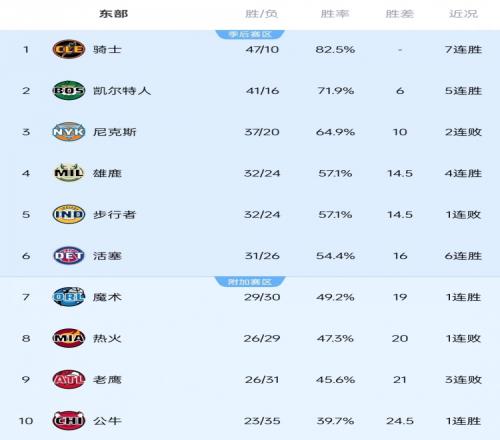
Task: Click the Heat MIA team logo
Action: [69, 338]
